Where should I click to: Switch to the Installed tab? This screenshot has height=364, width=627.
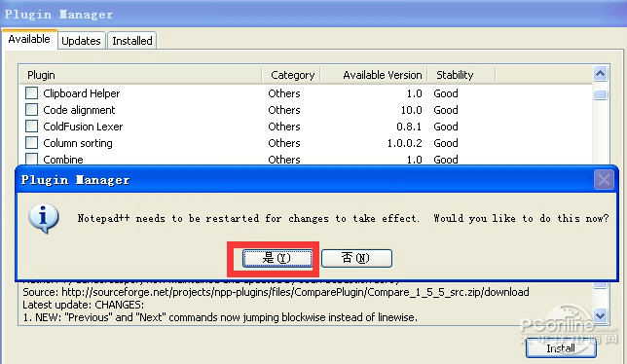click(x=132, y=41)
